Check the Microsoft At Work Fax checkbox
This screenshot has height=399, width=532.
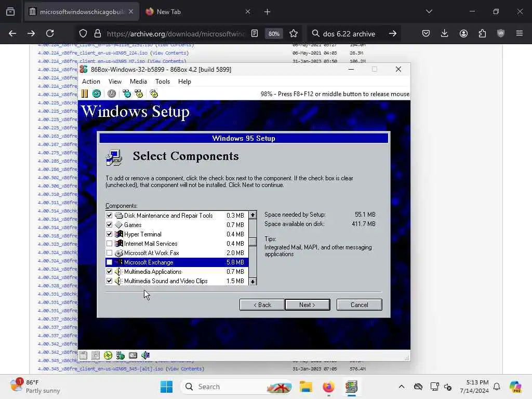pyautogui.click(x=109, y=253)
